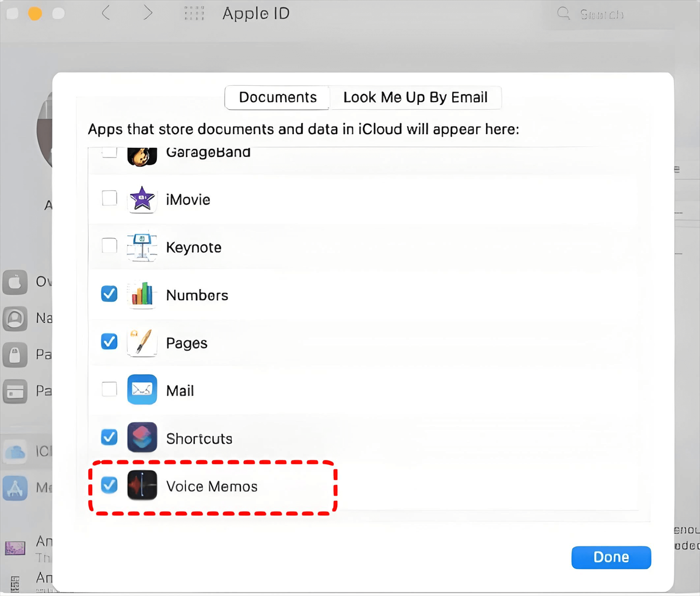Disable the Numbers checkbox

point(109,294)
